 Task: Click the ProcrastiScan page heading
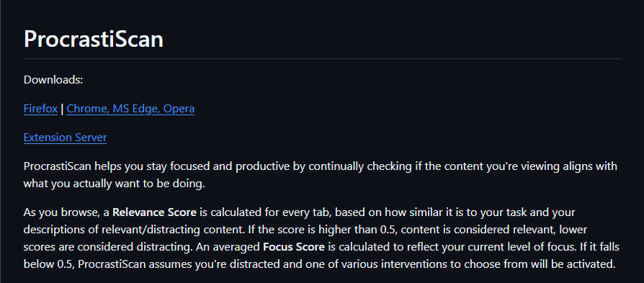[94, 40]
